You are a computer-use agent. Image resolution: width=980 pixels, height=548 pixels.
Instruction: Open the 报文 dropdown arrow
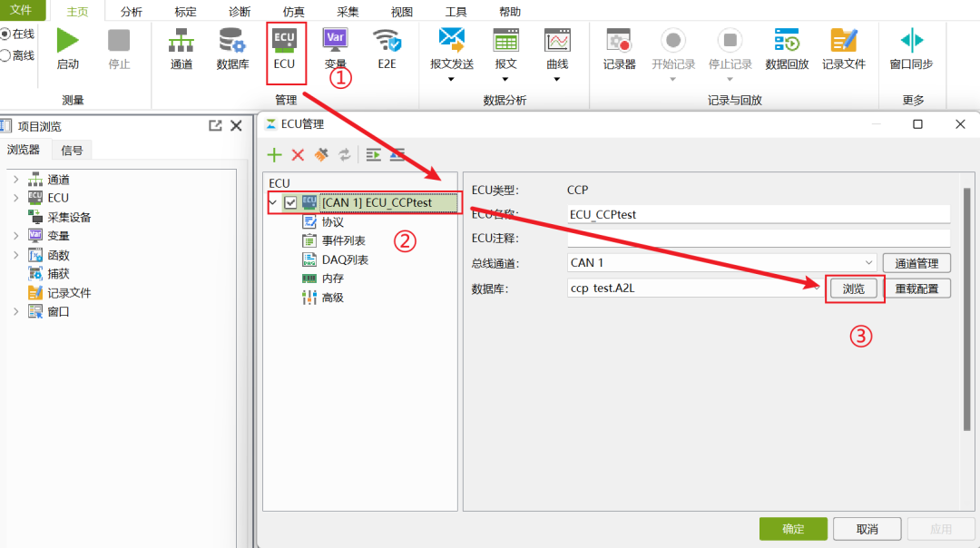point(505,79)
